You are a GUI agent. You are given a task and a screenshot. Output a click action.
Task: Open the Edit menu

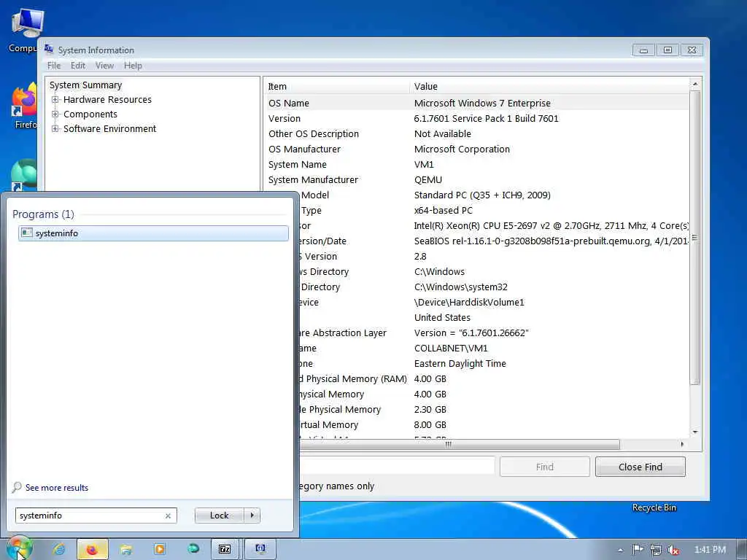click(77, 66)
